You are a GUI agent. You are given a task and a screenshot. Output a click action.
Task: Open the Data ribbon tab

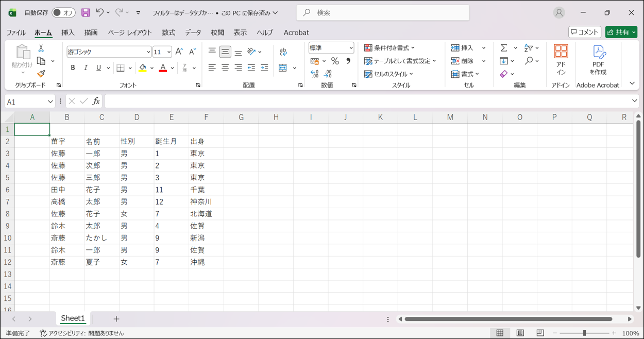[x=193, y=32]
